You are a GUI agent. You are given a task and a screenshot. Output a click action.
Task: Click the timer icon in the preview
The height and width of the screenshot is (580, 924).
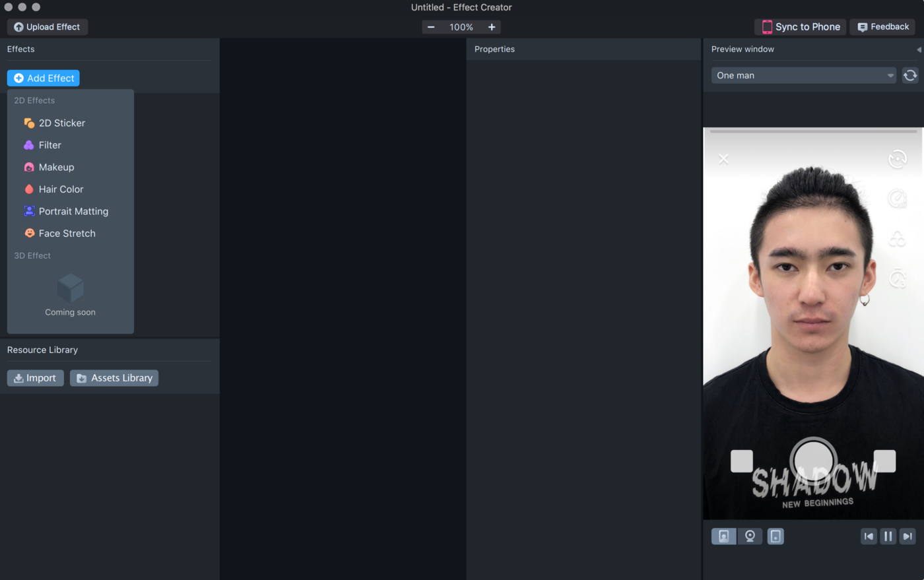(898, 278)
